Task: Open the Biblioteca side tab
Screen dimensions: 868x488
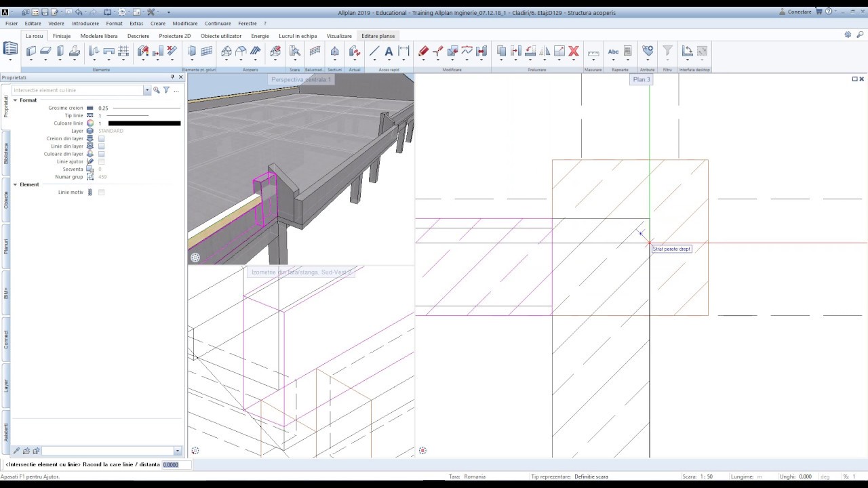Action: [x=6, y=153]
